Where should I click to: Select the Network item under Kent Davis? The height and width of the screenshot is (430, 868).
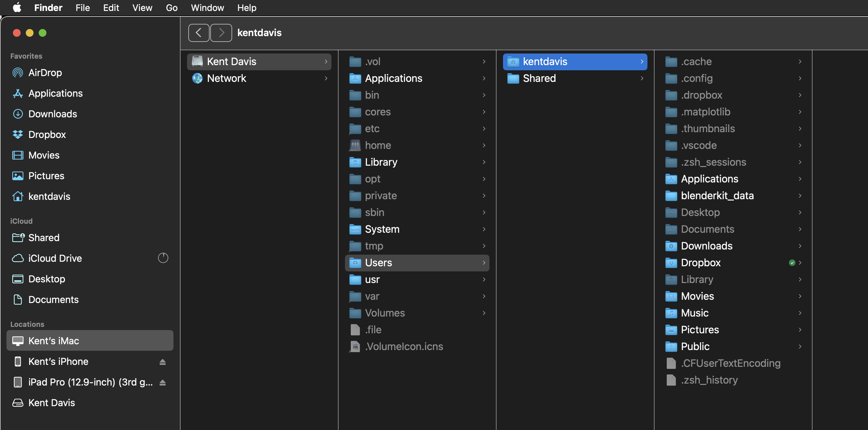click(x=226, y=78)
